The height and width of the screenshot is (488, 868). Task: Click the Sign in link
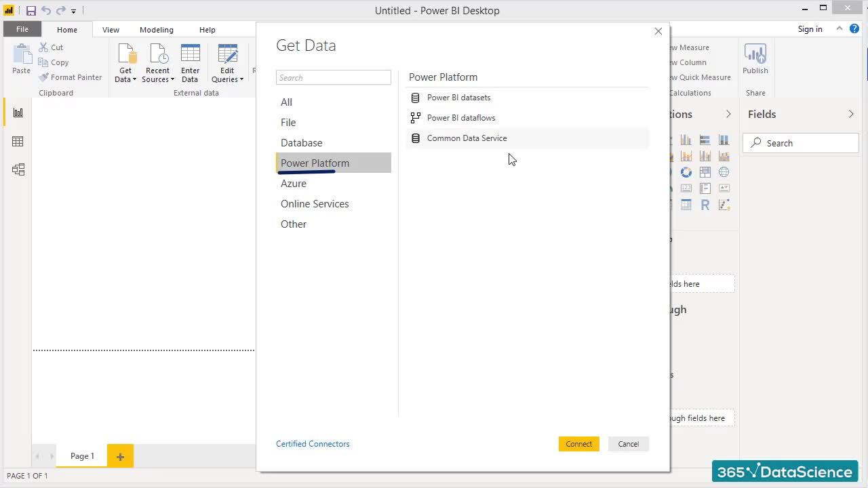[x=810, y=29]
